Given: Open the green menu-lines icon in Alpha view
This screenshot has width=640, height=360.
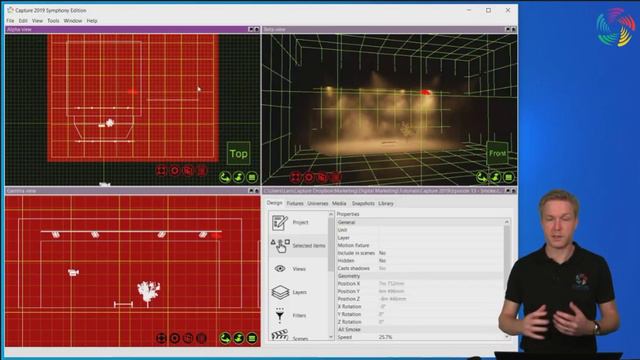Looking at the screenshot, I should click(x=252, y=177).
